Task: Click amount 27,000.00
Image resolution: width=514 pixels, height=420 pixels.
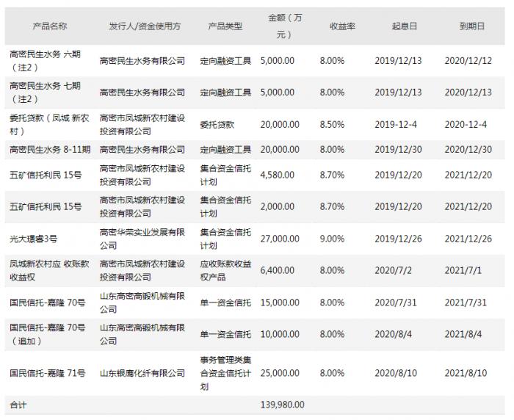Action: 280,239
